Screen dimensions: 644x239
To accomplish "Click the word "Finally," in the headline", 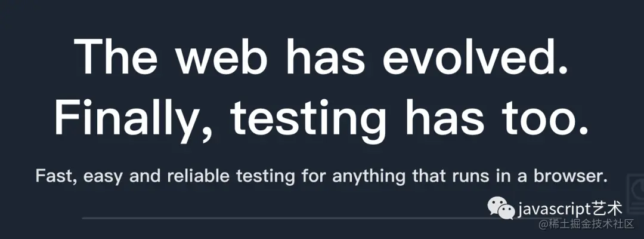I will pyautogui.click(x=134, y=118).
